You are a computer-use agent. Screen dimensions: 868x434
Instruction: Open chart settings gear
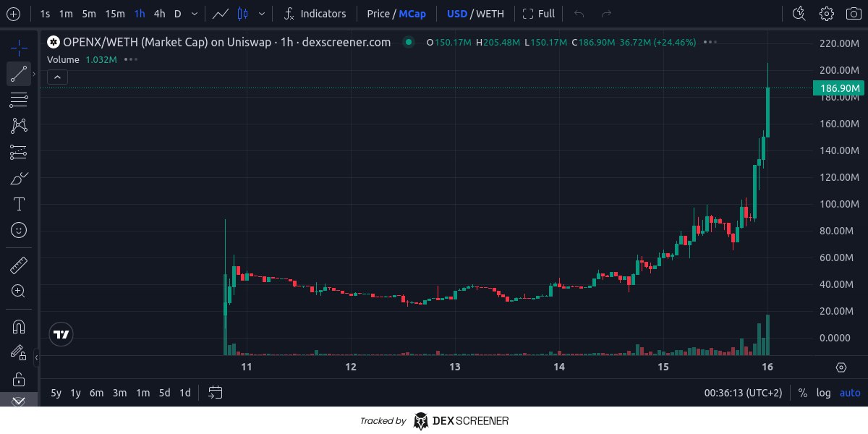pos(826,14)
